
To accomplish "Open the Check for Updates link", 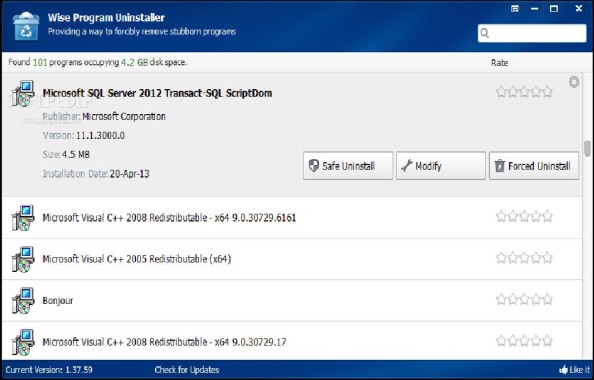I will tap(187, 370).
